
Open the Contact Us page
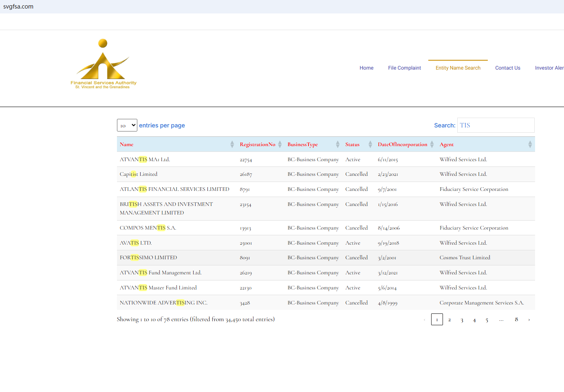click(507, 68)
